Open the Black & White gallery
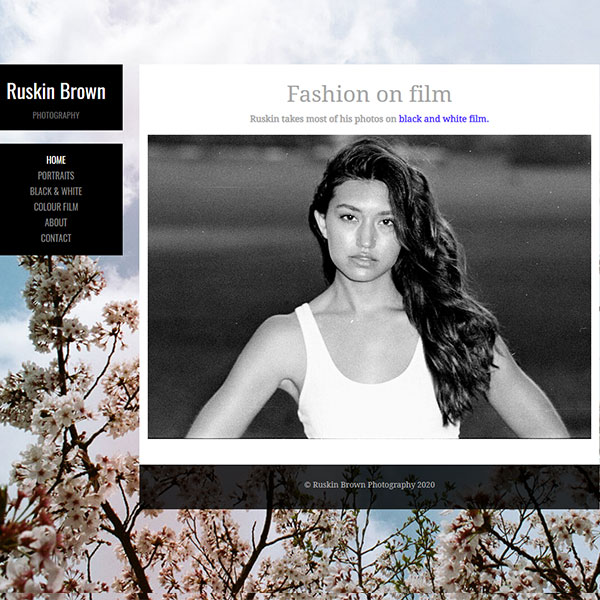The height and width of the screenshot is (600, 600). [x=56, y=191]
